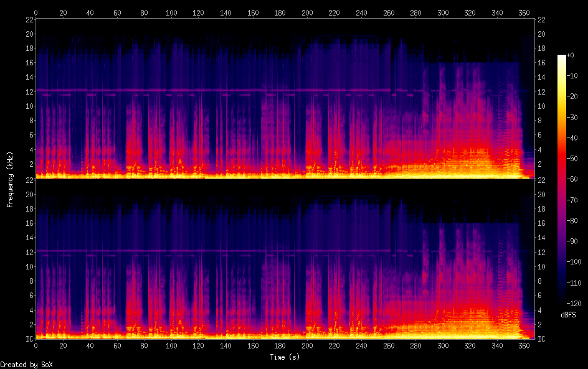
Task: Click the "Created by SoX" text
Action: 26,365
